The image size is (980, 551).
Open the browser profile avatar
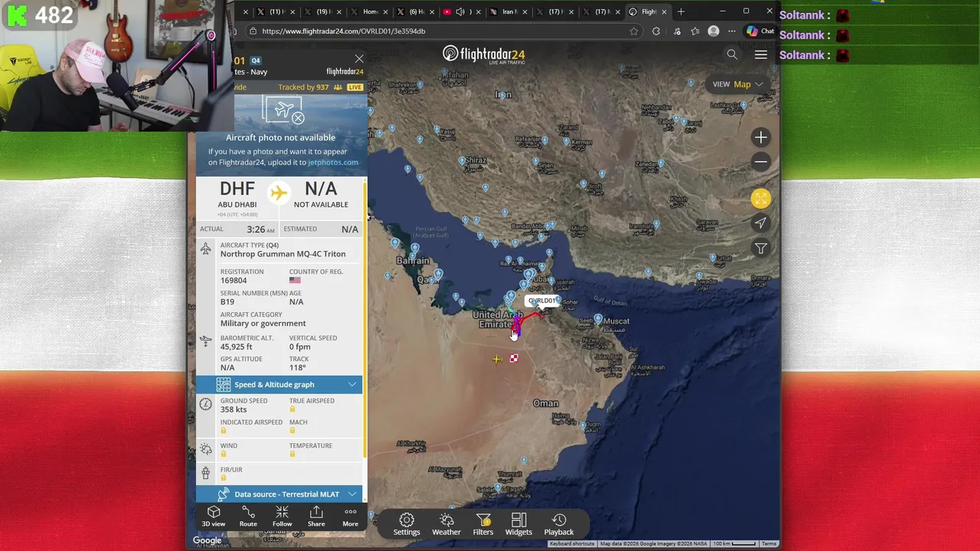714,31
